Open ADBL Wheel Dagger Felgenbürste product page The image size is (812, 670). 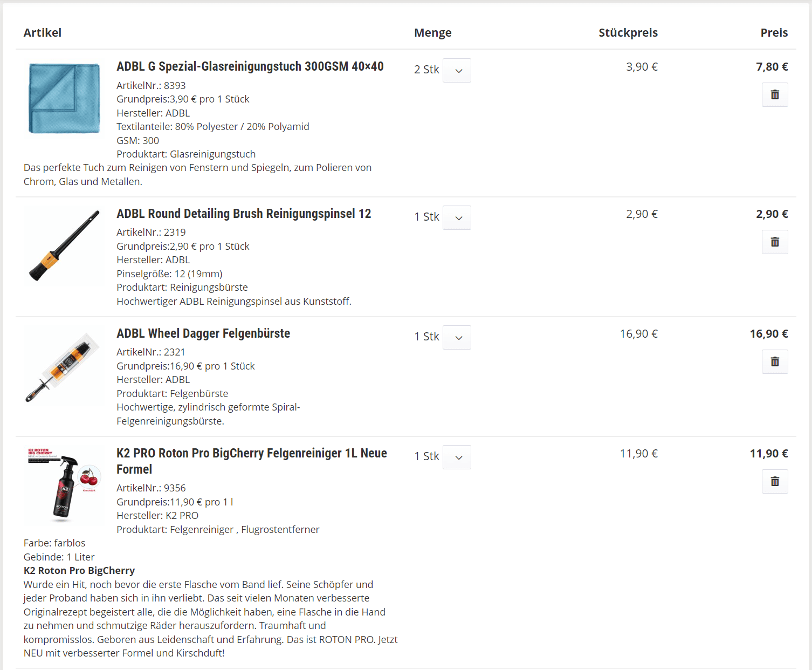pyautogui.click(x=203, y=333)
